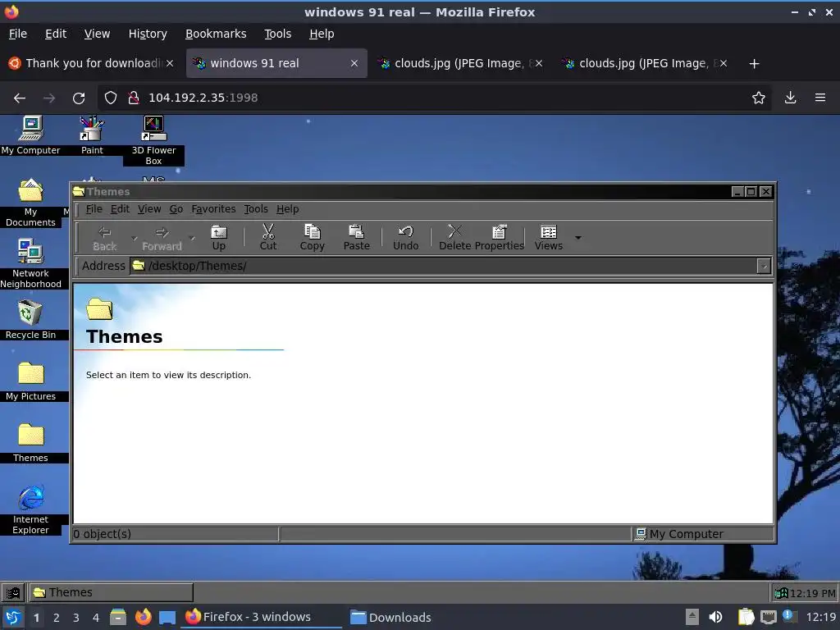Viewport: 840px width, 630px height.
Task: Click insecure connection lock icon
Action: [x=134, y=98]
